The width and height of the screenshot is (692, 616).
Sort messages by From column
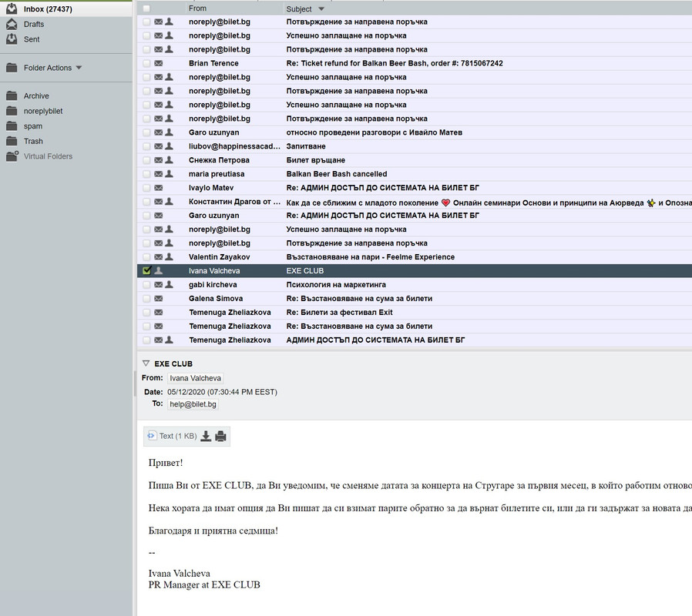click(x=197, y=8)
